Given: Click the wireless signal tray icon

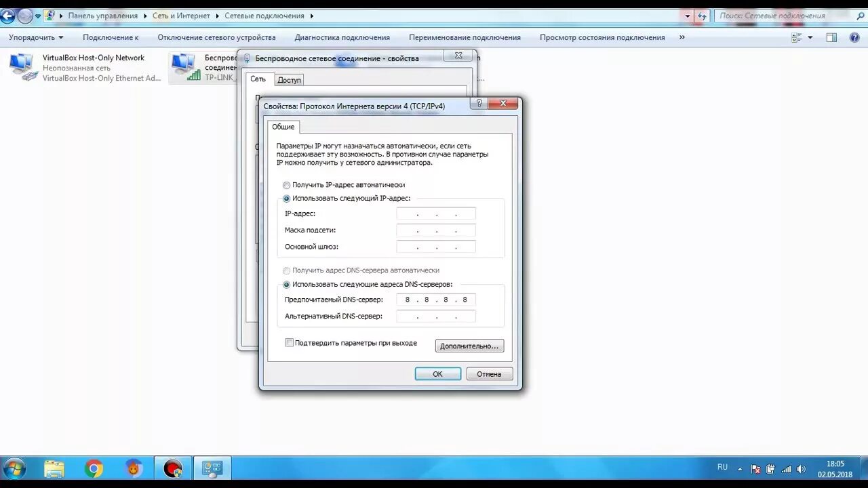Looking at the screenshot, I should (x=786, y=469).
